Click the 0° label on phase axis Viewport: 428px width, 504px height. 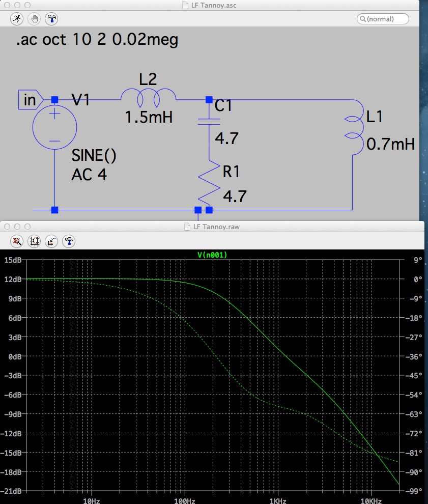click(x=418, y=279)
